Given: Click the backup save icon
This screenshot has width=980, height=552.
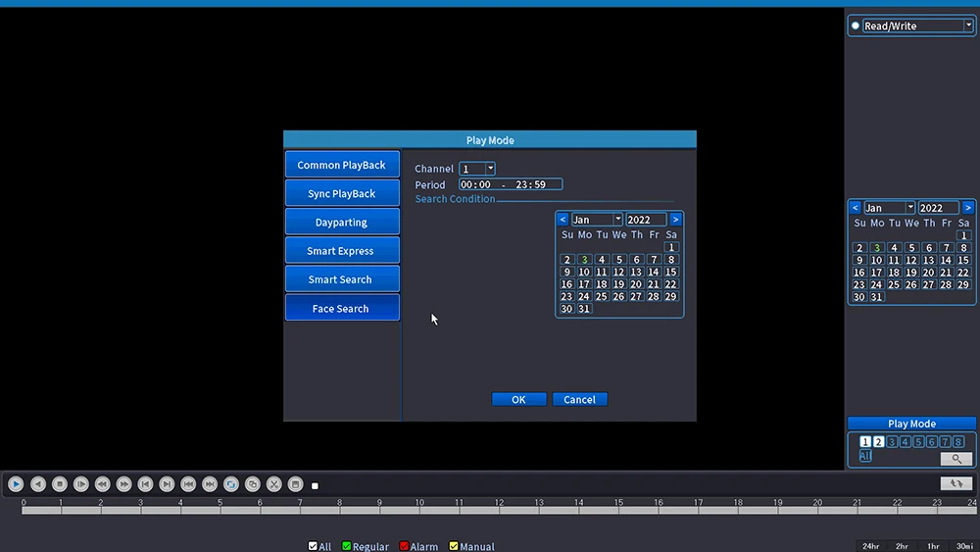Looking at the screenshot, I should tap(296, 484).
